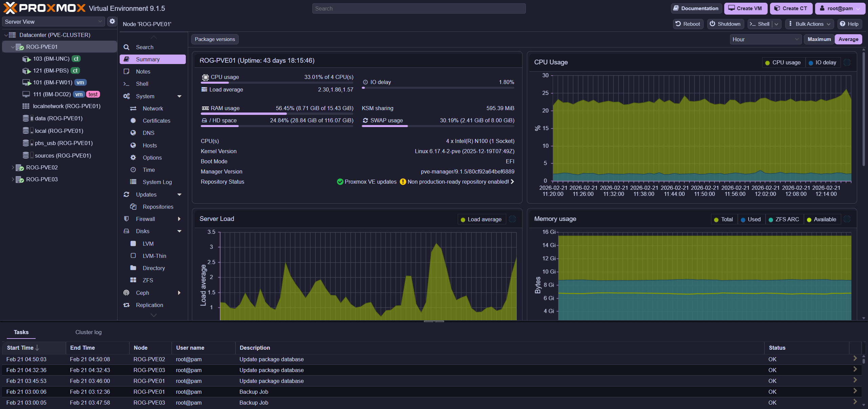Click the Server View settings gear icon
868x409 pixels.
112,21
